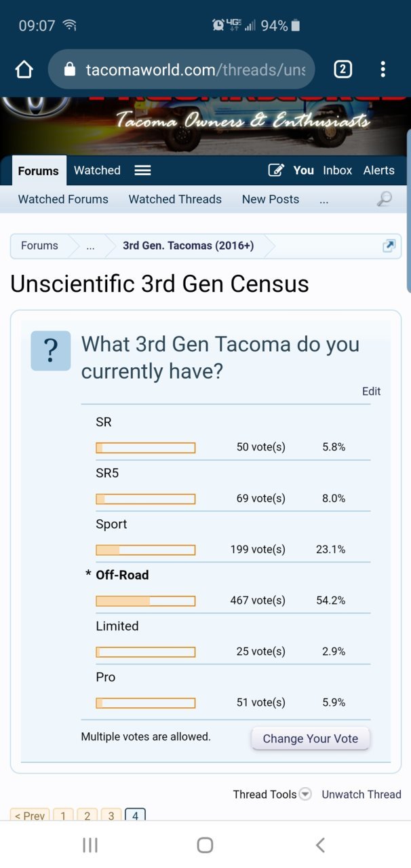Open the browser tab switcher showing 2
The image size is (411, 868).
click(342, 69)
